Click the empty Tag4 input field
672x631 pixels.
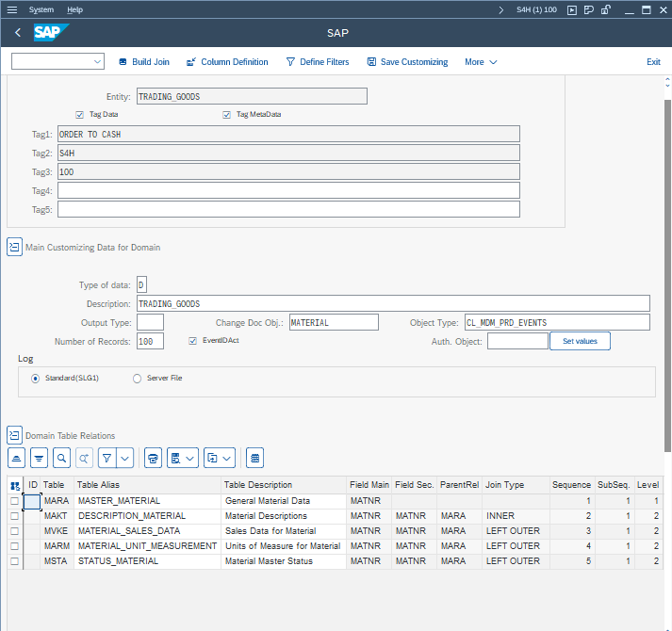click(x=288, y=190)
